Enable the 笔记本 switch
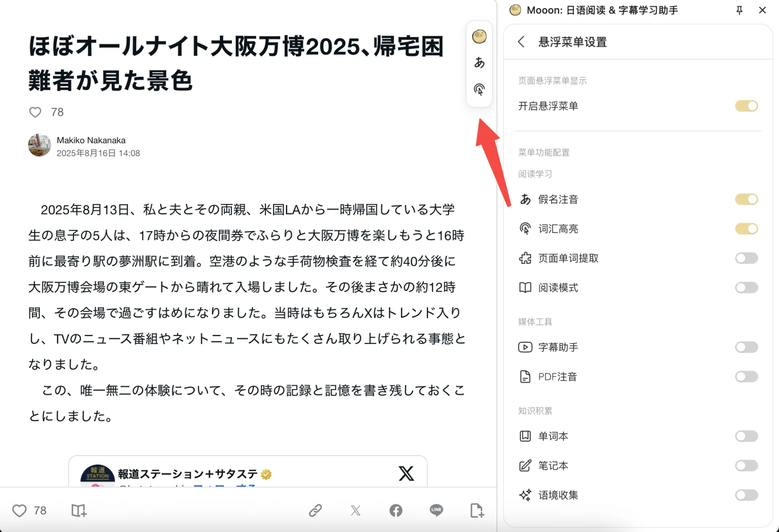Image resolution: width=779 pixels, height=532 pixels. tap(746, 465)
